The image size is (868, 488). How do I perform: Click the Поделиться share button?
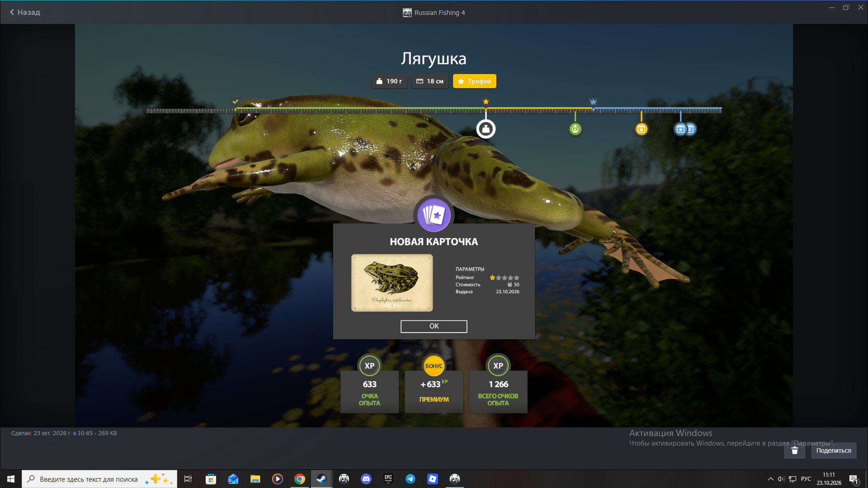[x=833, y=450]
